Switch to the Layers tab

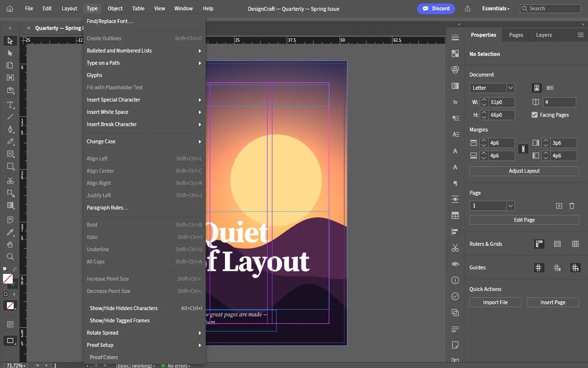point(544,35)
